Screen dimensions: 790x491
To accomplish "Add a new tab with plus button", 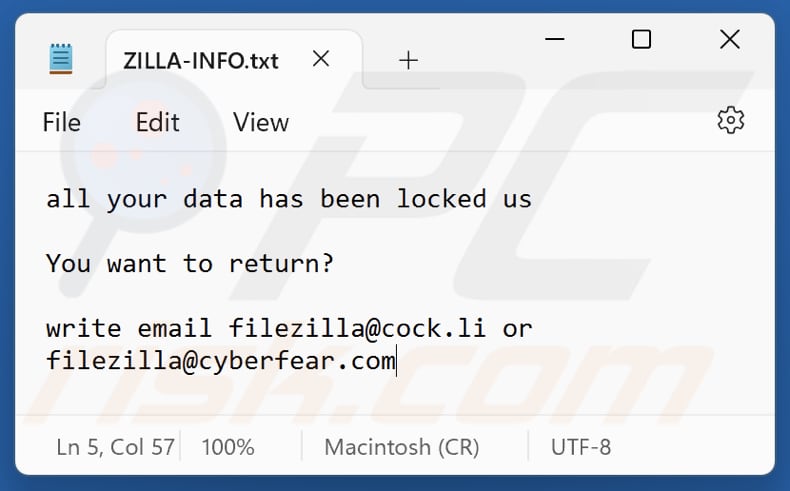I will pyautogui.click(x=408, y=60).
